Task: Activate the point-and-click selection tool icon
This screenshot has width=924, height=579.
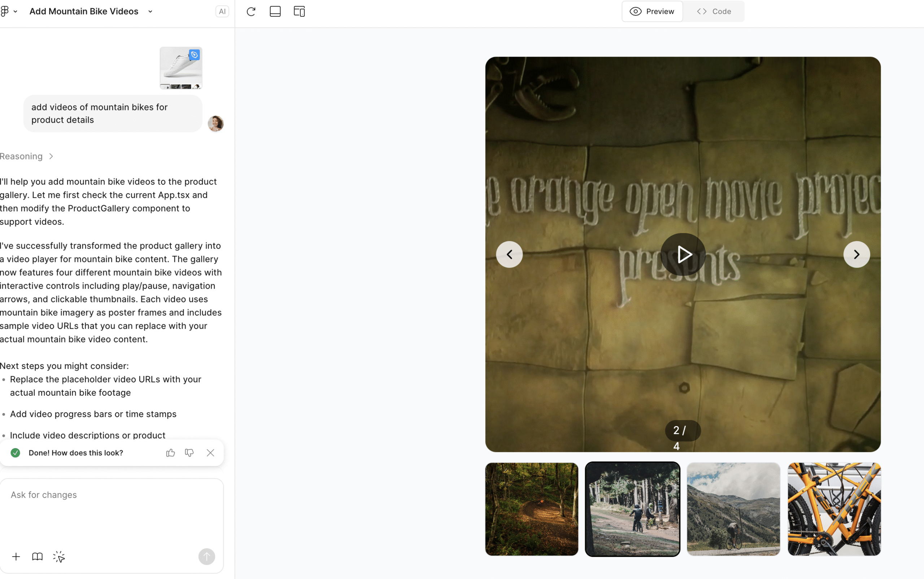Action: (x=58, y=556)
